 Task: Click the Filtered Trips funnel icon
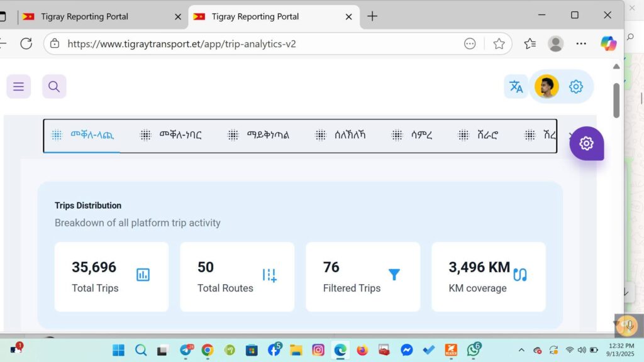point(394,275)
